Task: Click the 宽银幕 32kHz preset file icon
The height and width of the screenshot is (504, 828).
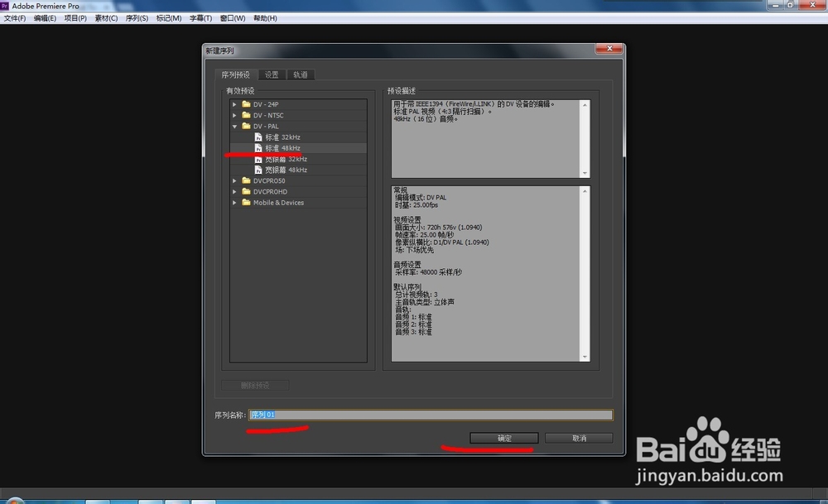Action: (258, 159)
